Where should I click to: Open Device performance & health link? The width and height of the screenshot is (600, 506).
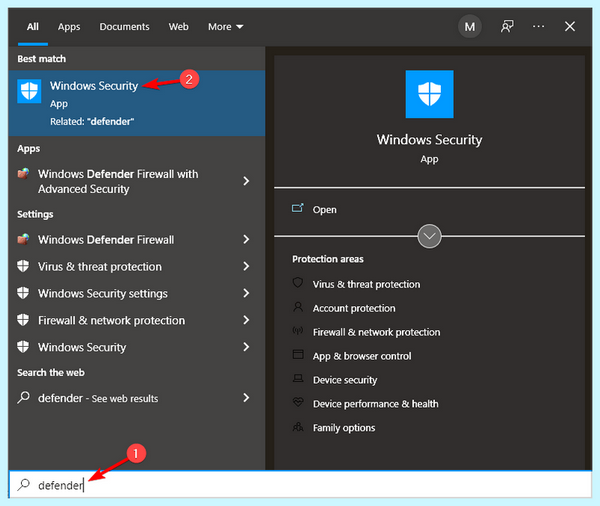(376, 404)
